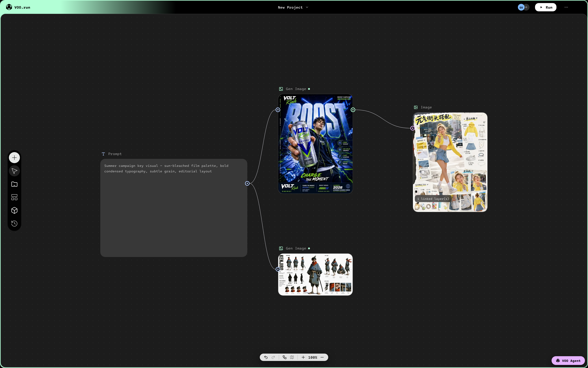Open the history clock panel
The height and width of the screenshot is (368, 588).
coord(14,223)
